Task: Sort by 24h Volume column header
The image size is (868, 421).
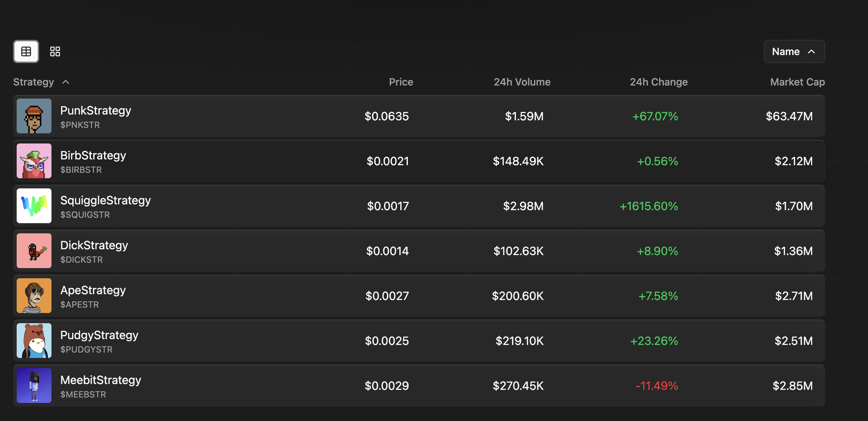Action: point(522,82)
